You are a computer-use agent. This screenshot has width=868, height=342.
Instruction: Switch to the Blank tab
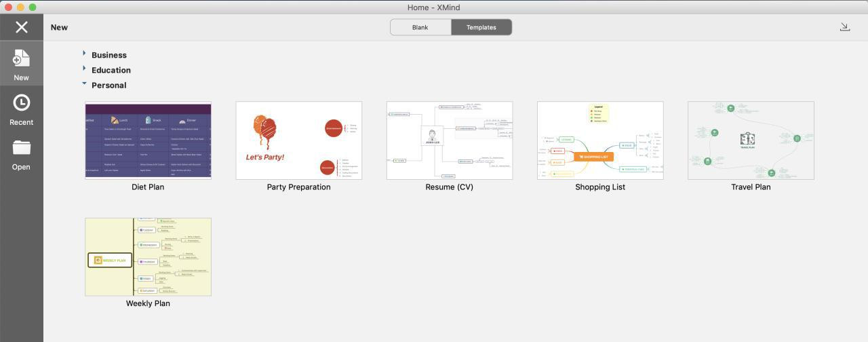420,27
